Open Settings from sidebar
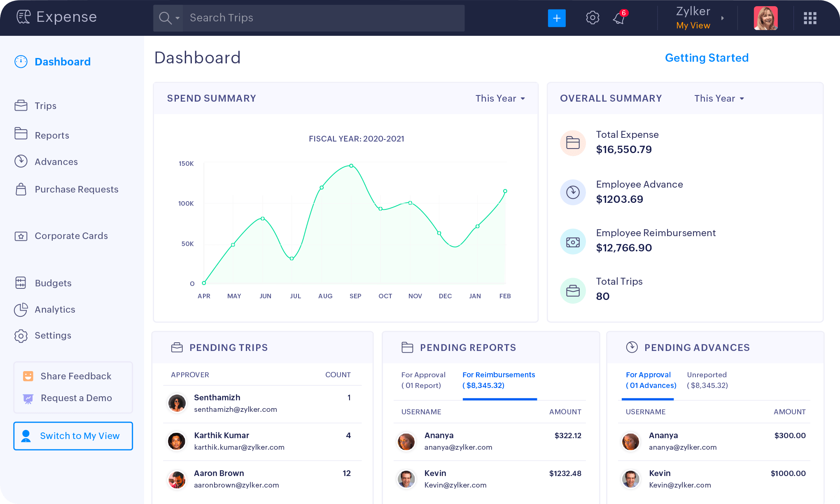840x504 pixels. click(x=53, y=335)
